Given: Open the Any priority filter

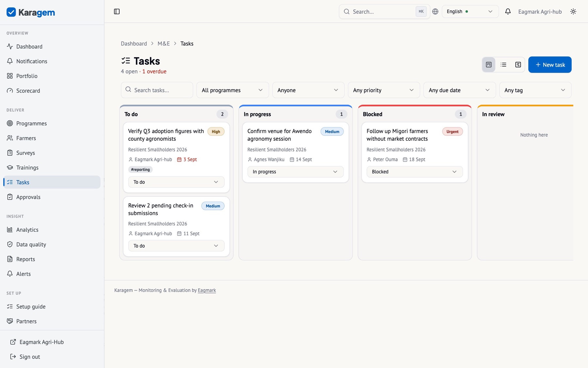Looking at the screenshot, I should click(x=384, y=90).
